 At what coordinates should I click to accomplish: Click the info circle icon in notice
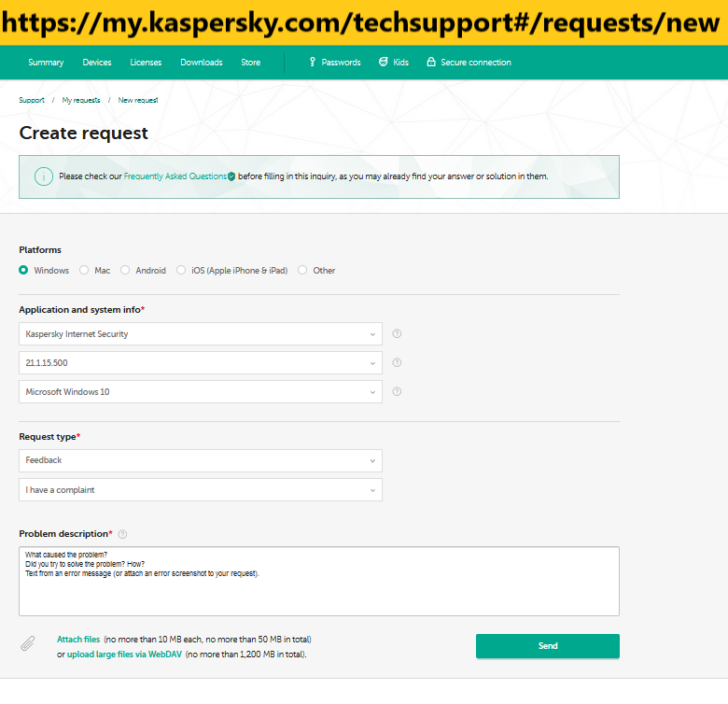click(x=44, y=176)
